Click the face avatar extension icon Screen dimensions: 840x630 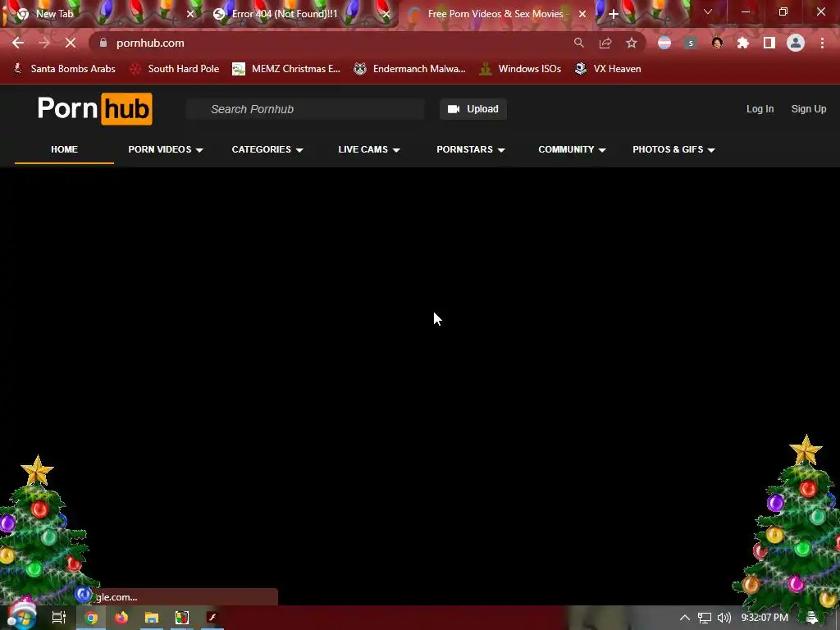point(717,43)
